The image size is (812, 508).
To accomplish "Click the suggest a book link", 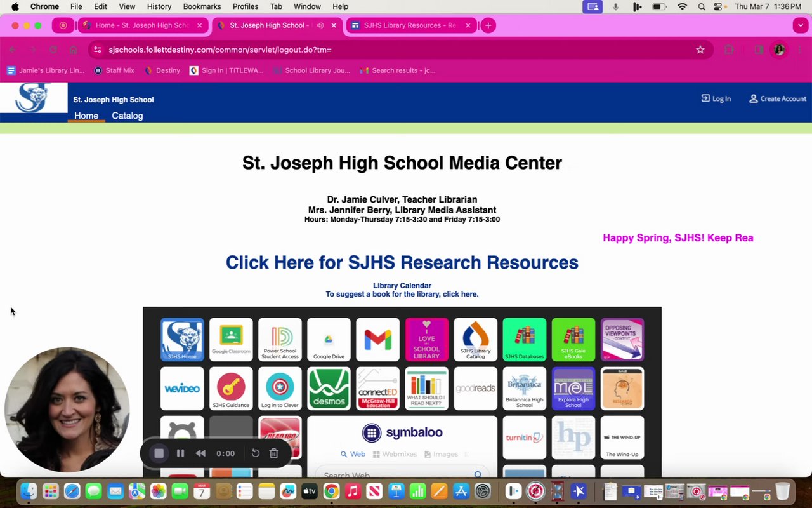I will [x=402, y=294].
